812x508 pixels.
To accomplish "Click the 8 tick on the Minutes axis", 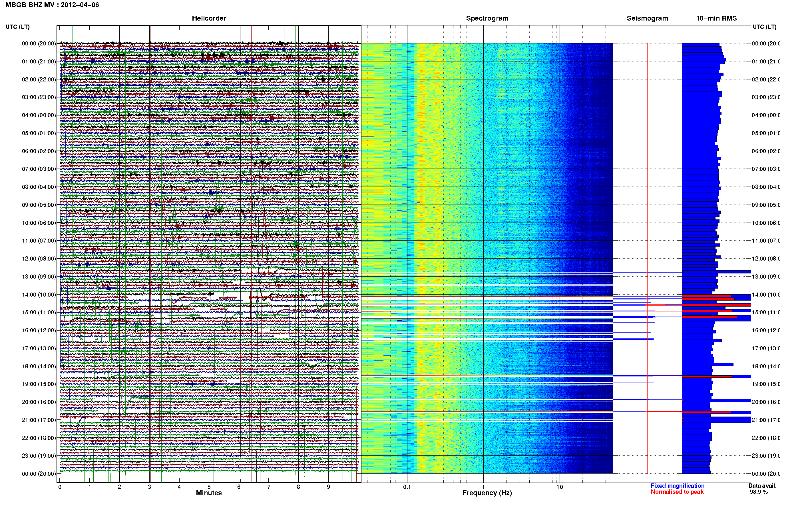I will pyautogui.click(x=298, y=487).
